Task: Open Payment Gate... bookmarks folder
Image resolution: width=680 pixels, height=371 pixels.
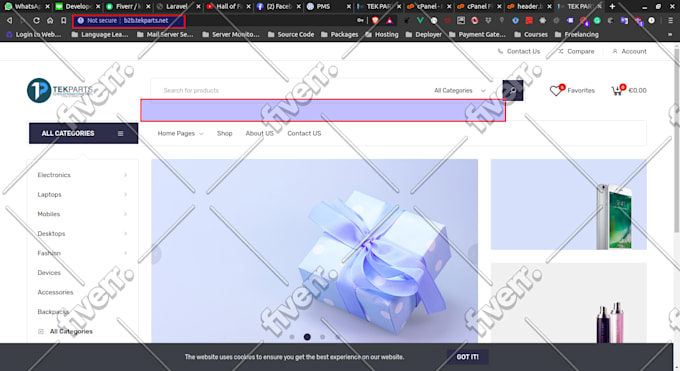Action: click(477, 34)
